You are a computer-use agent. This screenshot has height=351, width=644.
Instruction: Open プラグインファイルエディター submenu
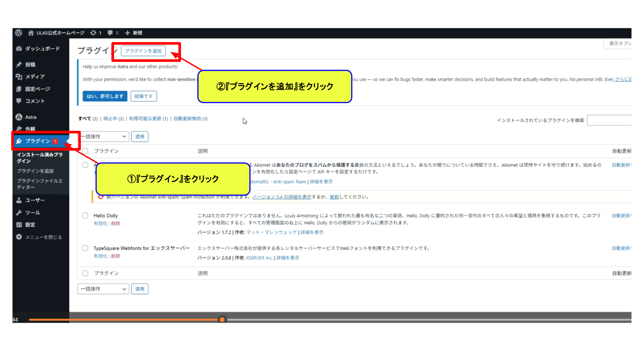(x=40, y=184)
